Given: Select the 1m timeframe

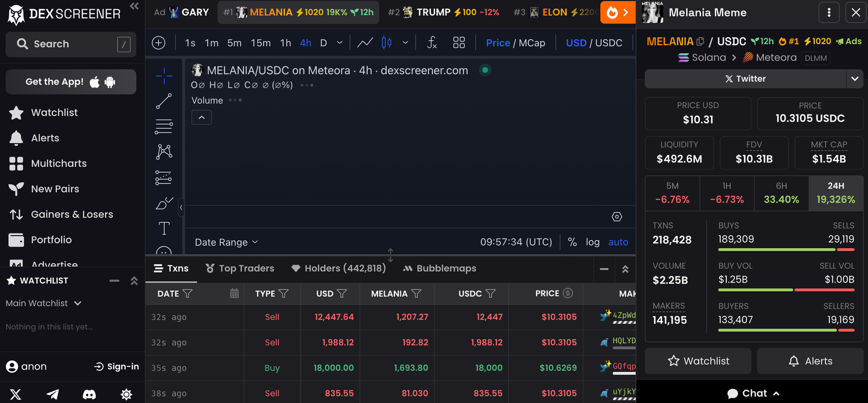Looking at the screenshot, I should pos(212,43).
